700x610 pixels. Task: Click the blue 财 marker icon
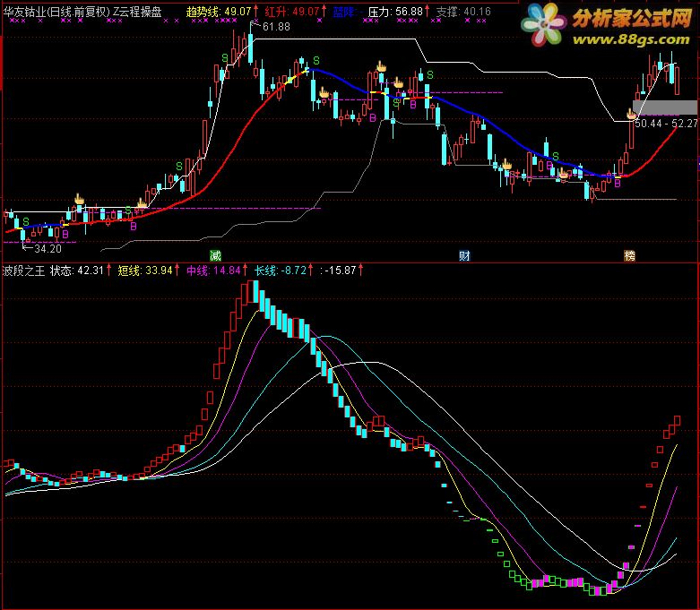point(464,255)
